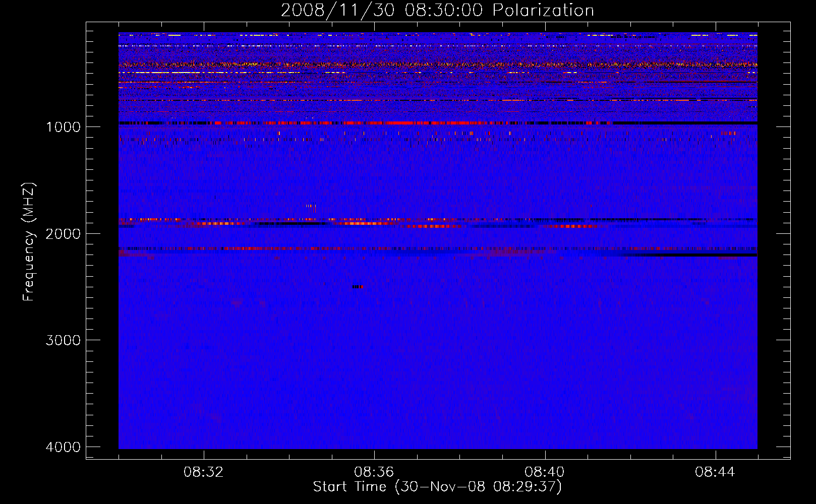Click the "4000" frequency tick label

pyautogui.click(x=63, y=447)
